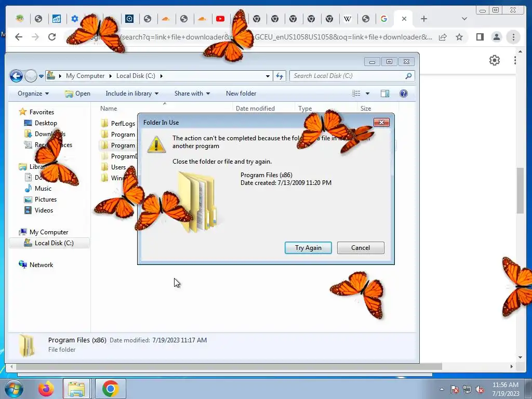The width and height of the screenshot is (532, 399).
Task: Show hidden tray icons arrow
Action: [x=442, y=389]
